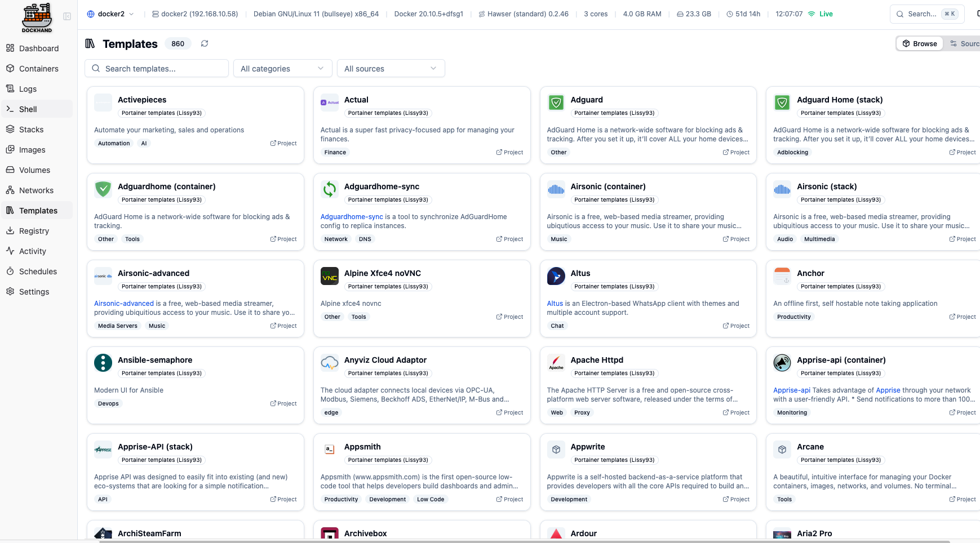Collapse the sidebar panel toggle icon
The width and height of the screenshot is (980, 543).
[67, 16]
